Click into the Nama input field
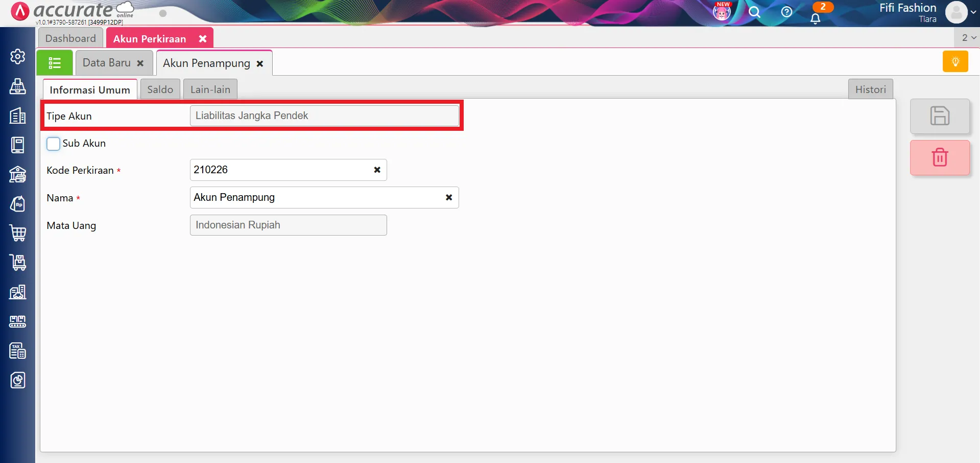This screenshot has height=463, width=980. (x=324, y=197)
